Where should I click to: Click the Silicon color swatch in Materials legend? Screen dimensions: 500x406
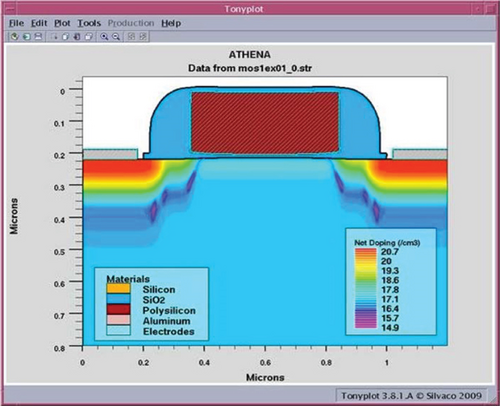(x=118, y=289)
